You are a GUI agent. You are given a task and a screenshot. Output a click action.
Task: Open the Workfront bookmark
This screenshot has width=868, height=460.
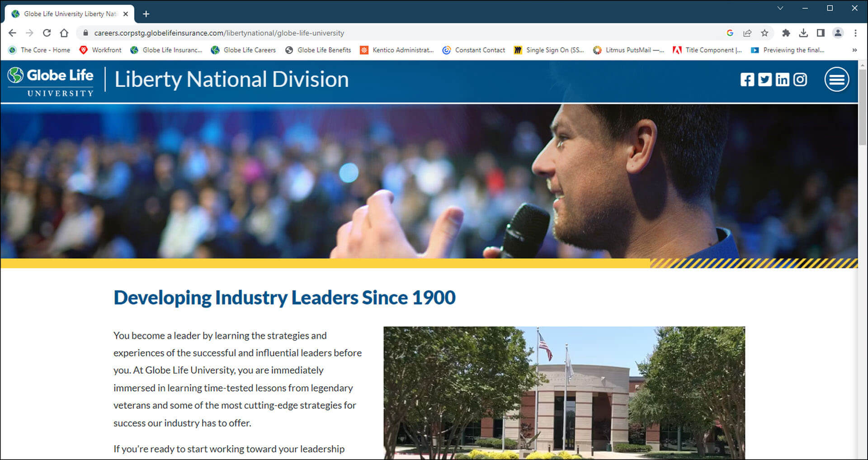(100, 50)
